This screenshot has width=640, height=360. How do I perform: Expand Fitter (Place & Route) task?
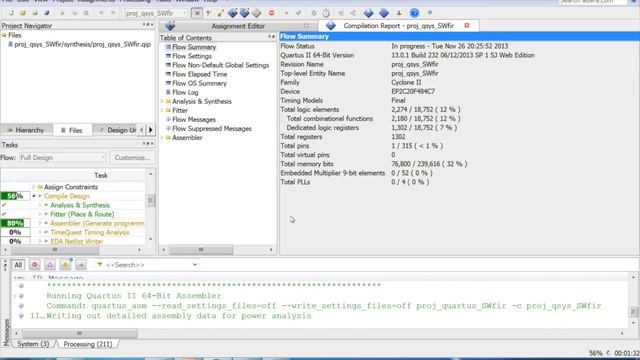40,214
